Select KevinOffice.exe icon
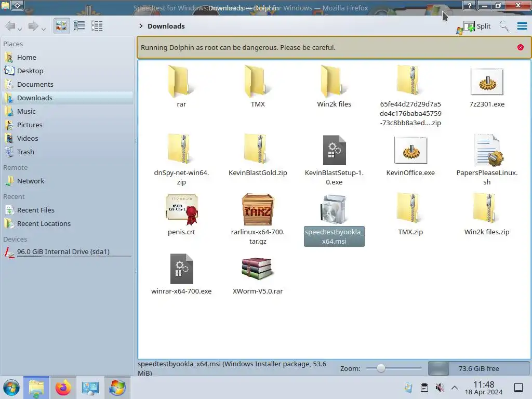 pyautogui.click(x=410, y=150)
